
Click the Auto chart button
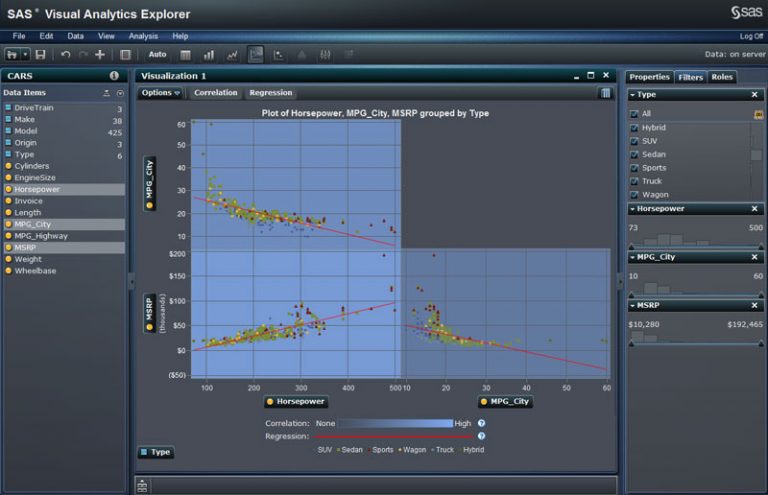157,54
